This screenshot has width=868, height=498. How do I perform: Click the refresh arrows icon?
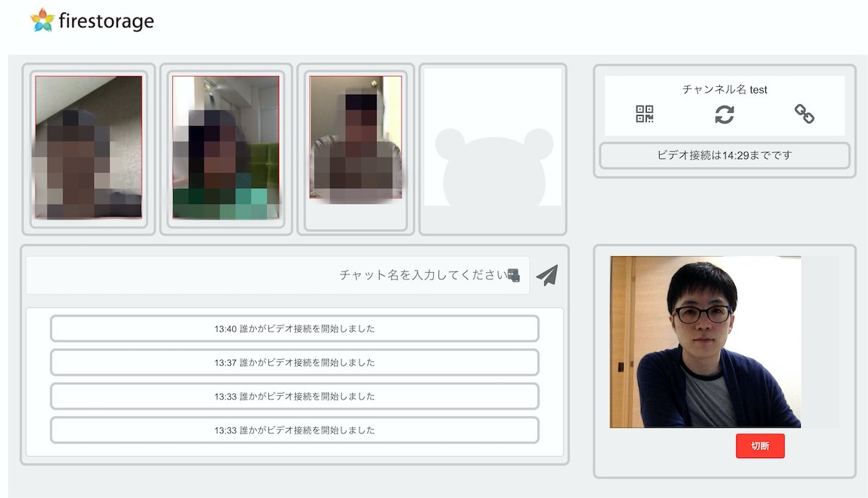tap(724, 114)
